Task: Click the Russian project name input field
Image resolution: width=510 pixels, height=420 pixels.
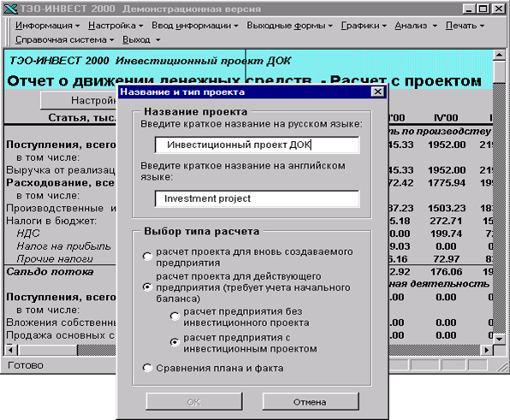Action: click(258, 145)
